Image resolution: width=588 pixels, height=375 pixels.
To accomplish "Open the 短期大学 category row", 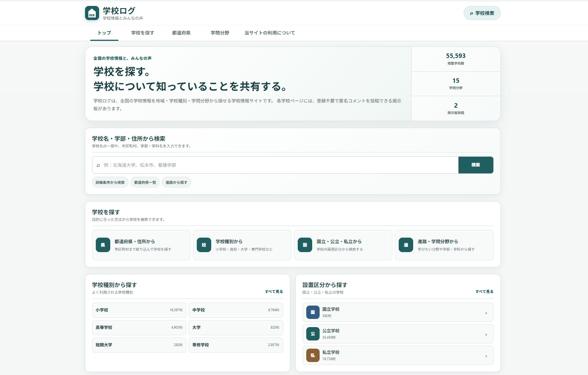I will click(x=139, y=345).
